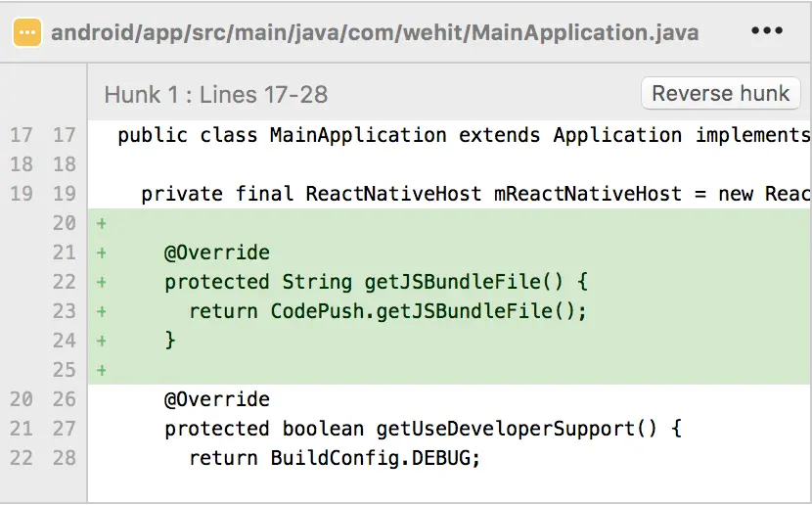The width and height of the screenshot is (812, 505).
Task: Click the plus marker on CodePush return line
Action: pos(102,311)
